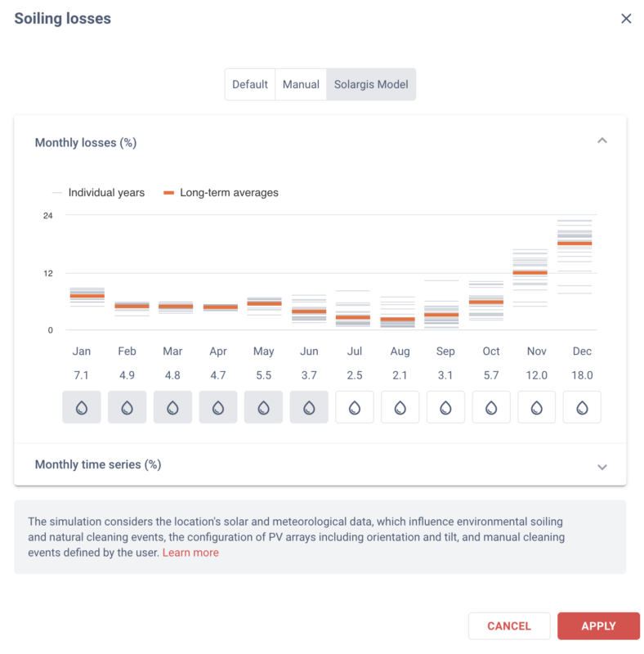Select the droplet icon under Feb

point(127,406)
